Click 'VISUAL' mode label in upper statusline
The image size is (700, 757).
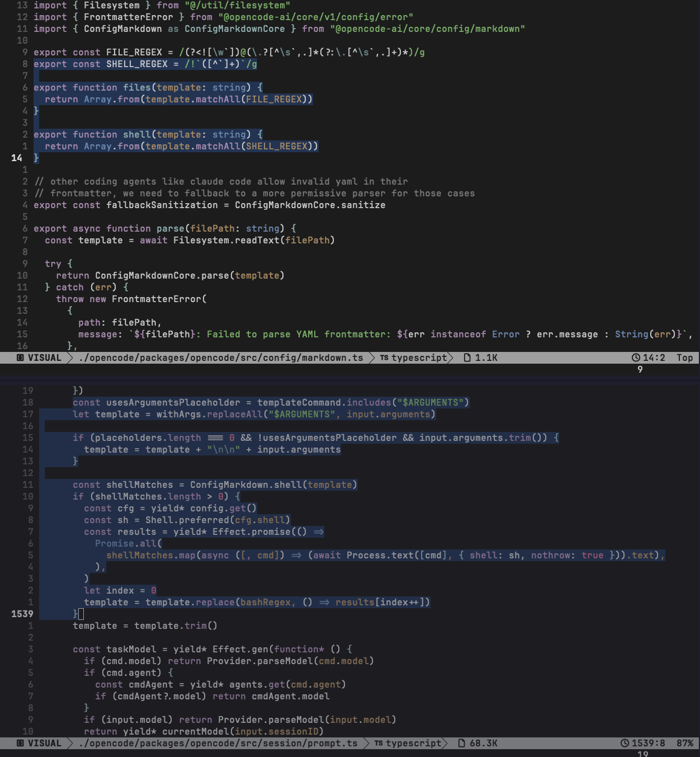click(45, 358)
